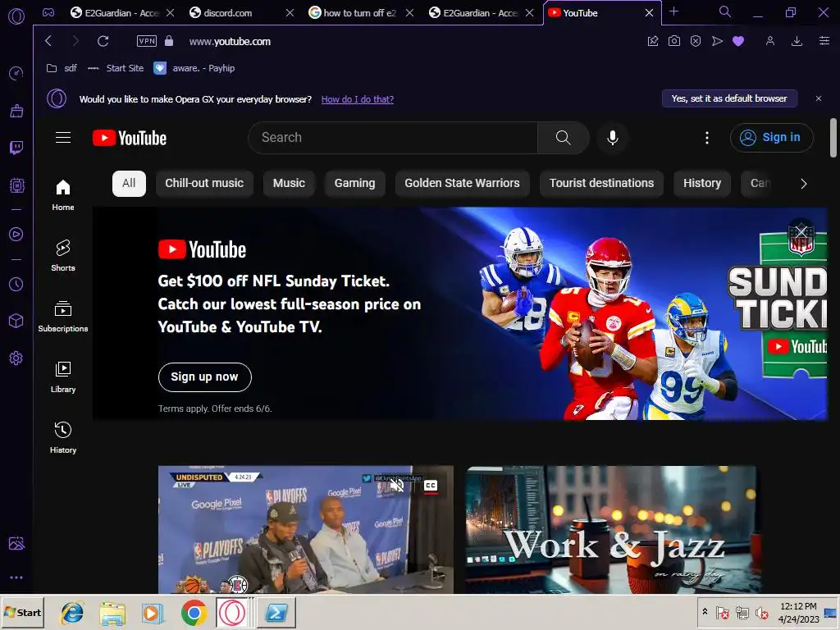
Task: Open GX Control speedometer icon in sidebar
Action: [x=16, y=73]
